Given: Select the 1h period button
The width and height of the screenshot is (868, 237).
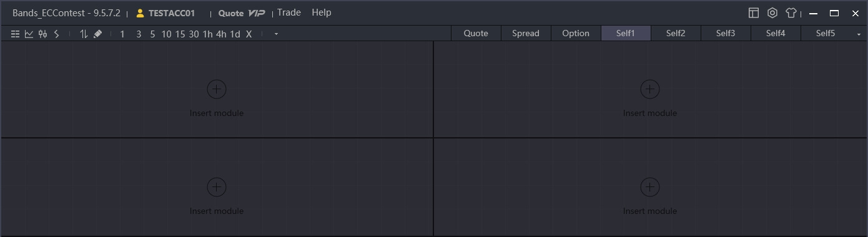Looking at the screenshot, I should (x=208, y=34).
